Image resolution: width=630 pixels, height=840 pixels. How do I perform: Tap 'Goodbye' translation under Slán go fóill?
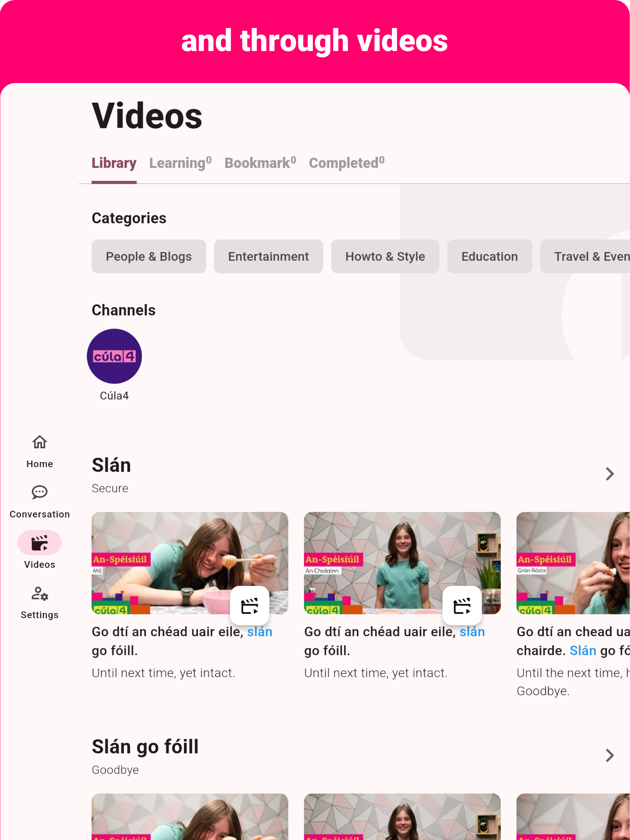[x=115, y=770]
